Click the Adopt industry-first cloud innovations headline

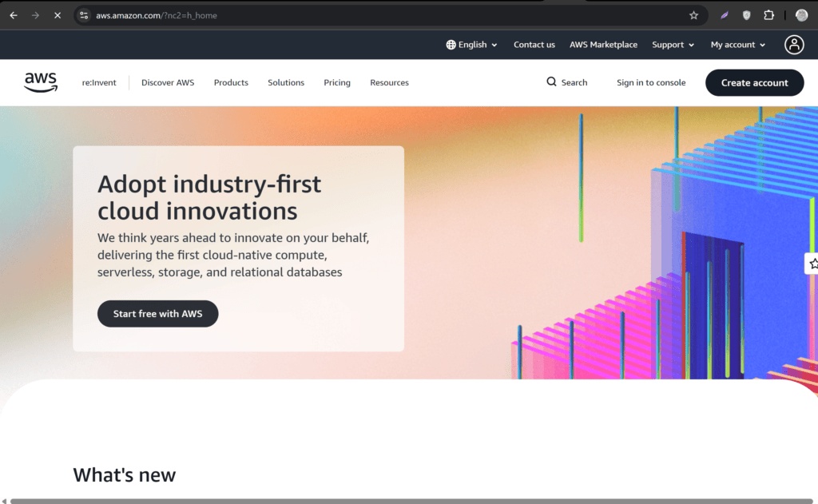pos(209,197)
